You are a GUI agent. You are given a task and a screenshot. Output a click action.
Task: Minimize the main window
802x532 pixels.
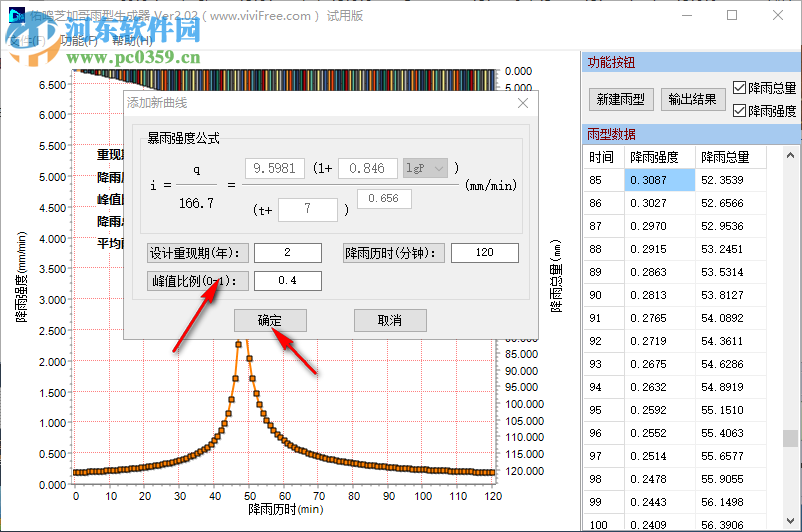[687, 15]
